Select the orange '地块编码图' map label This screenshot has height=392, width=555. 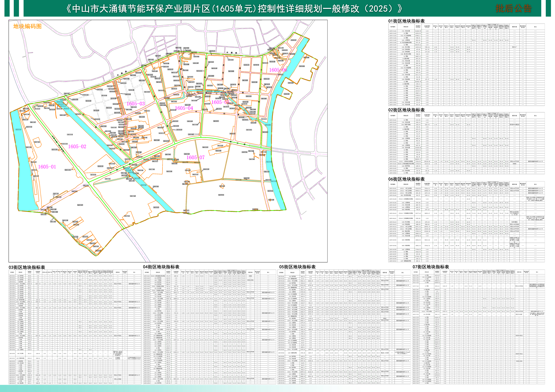[x=27, y=26]
